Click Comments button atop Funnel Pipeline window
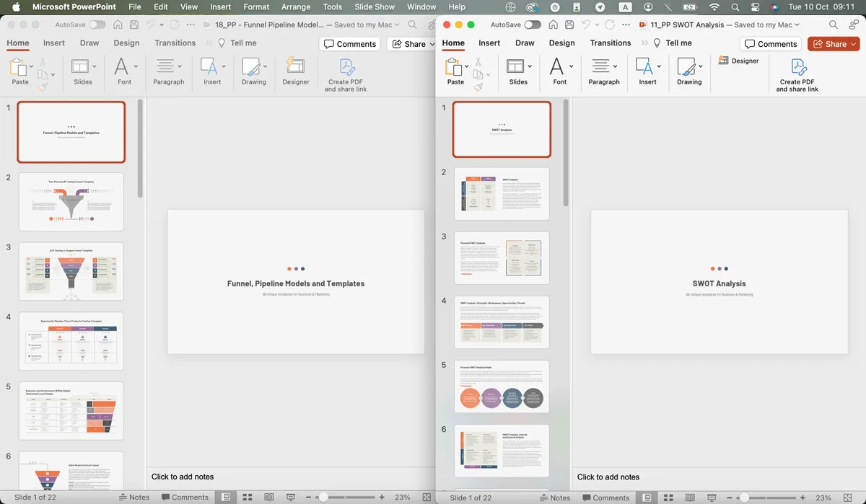The height and width of the screenshot is (504, 866). 350,44
